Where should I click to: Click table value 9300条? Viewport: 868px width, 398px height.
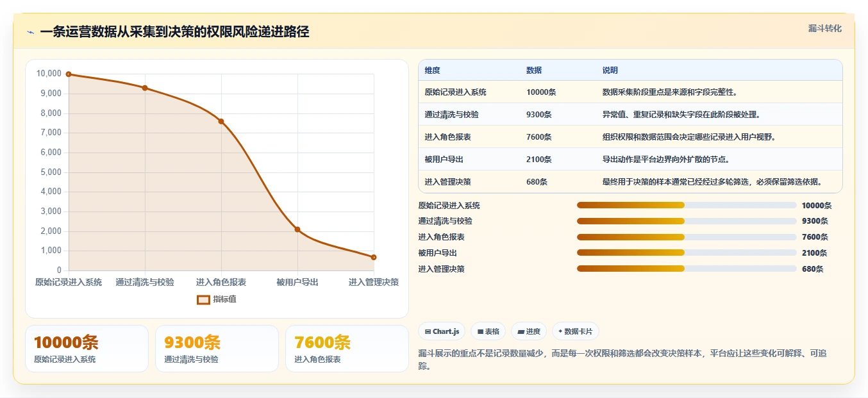click(x=539, y=115)
